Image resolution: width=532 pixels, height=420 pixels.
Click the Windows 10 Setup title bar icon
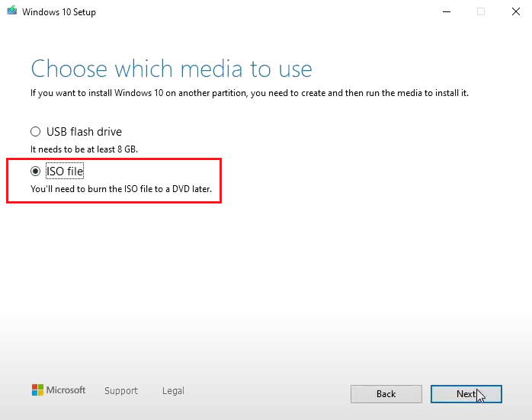pos(11,12)
